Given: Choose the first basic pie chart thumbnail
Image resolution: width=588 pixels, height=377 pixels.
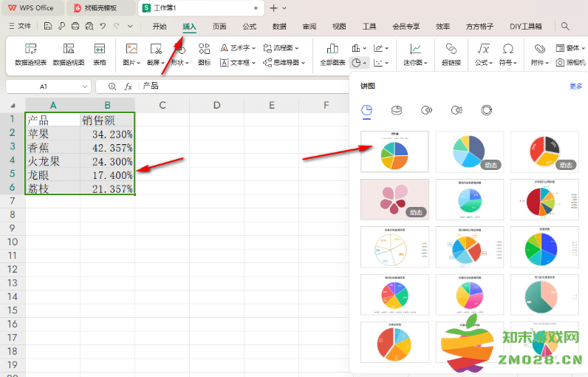Looking at the screenshot, I should (x=394, y=152).
